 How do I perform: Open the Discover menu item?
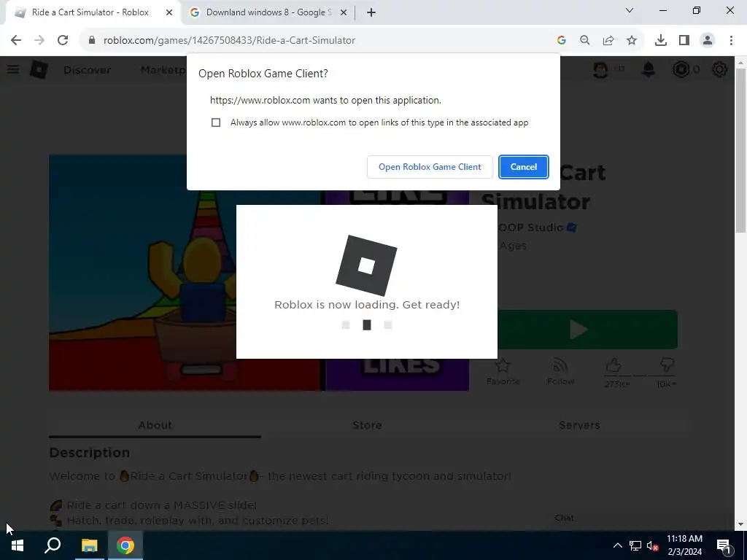click(x=88, y=70)
